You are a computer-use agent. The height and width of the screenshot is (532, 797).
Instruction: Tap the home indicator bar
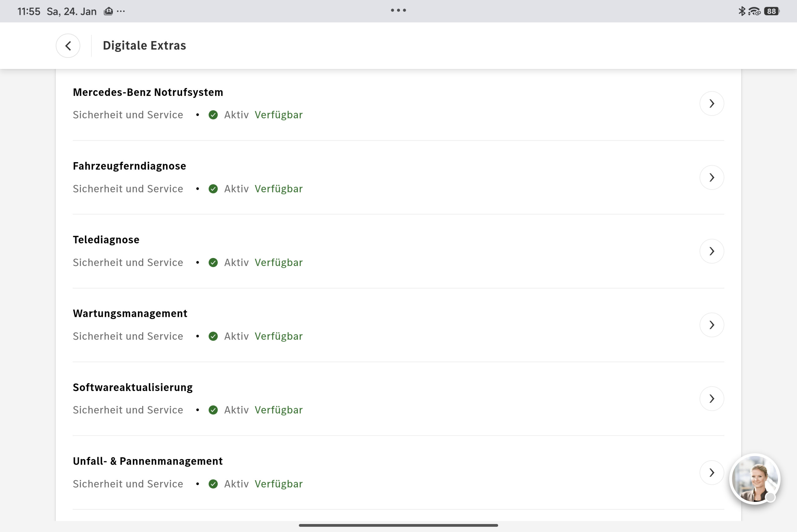pos(398,525)
